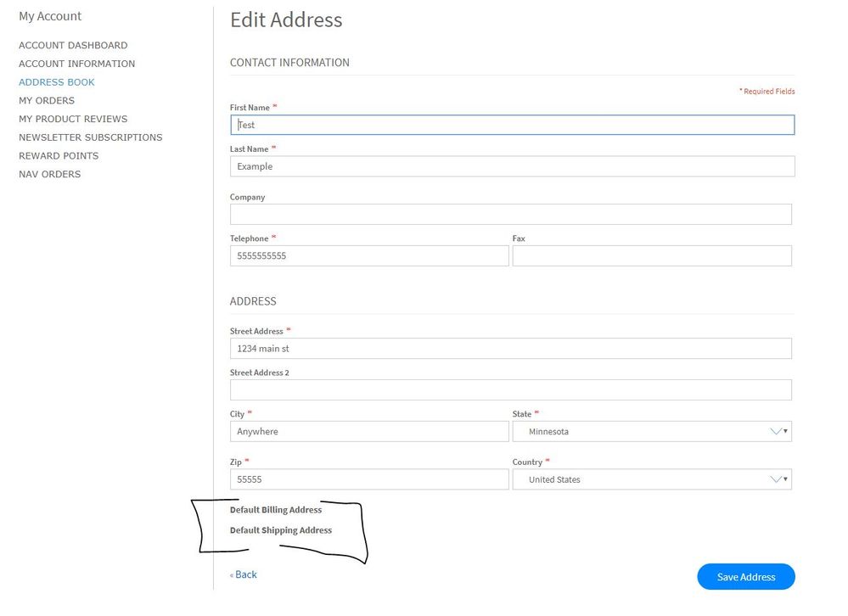Click the First Name input field
The image size is (848, 616).
click(512, 125)
